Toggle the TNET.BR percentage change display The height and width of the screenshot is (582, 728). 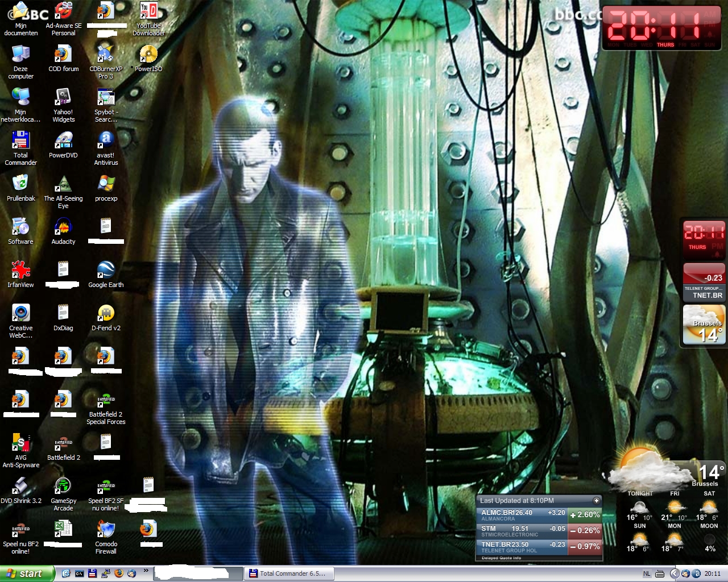click(x=585, y=546)
